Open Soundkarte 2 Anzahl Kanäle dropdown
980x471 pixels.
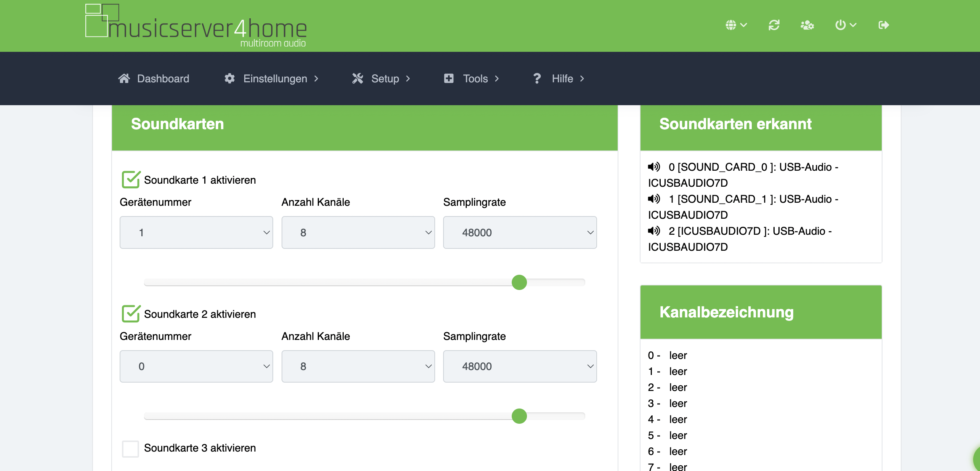[358, 366]
